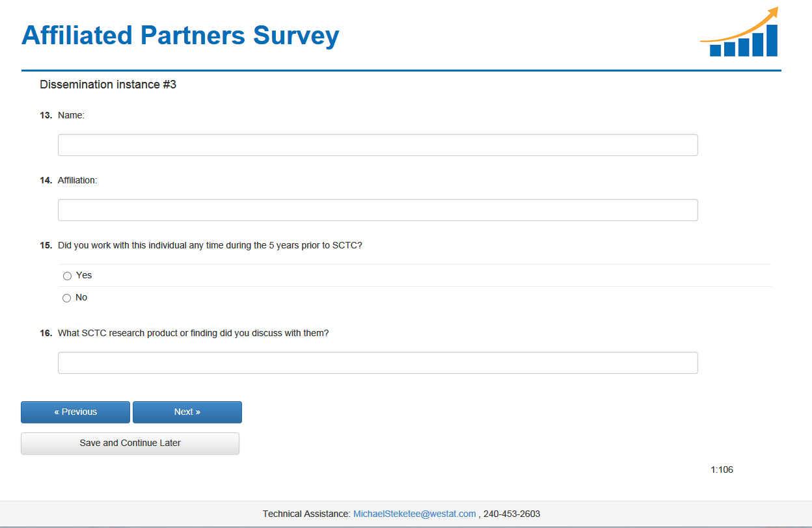Click Save and Continue Later
The image size is (812, 528).
[x=130, y=443]
